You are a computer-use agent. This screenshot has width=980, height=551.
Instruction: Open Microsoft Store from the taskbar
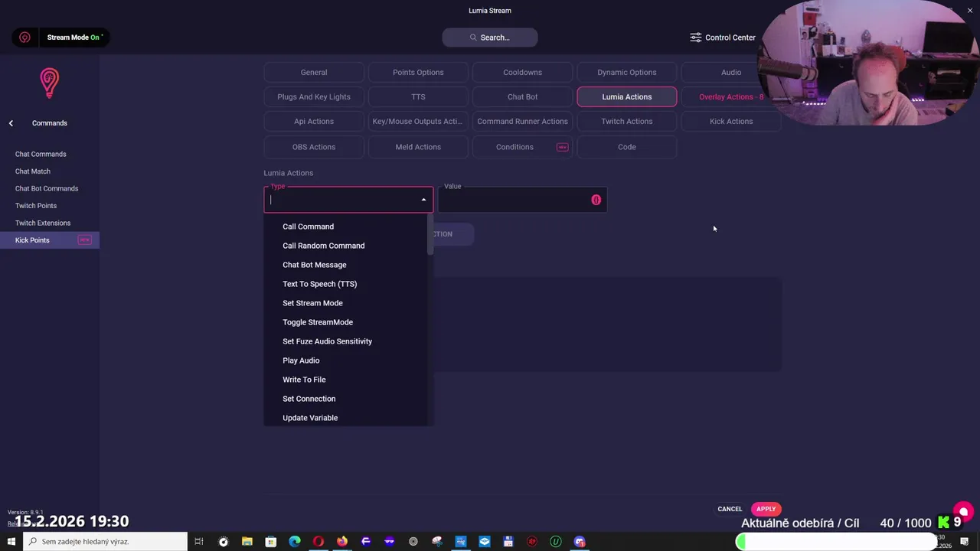pyautogui.click(x=270, y=542)
